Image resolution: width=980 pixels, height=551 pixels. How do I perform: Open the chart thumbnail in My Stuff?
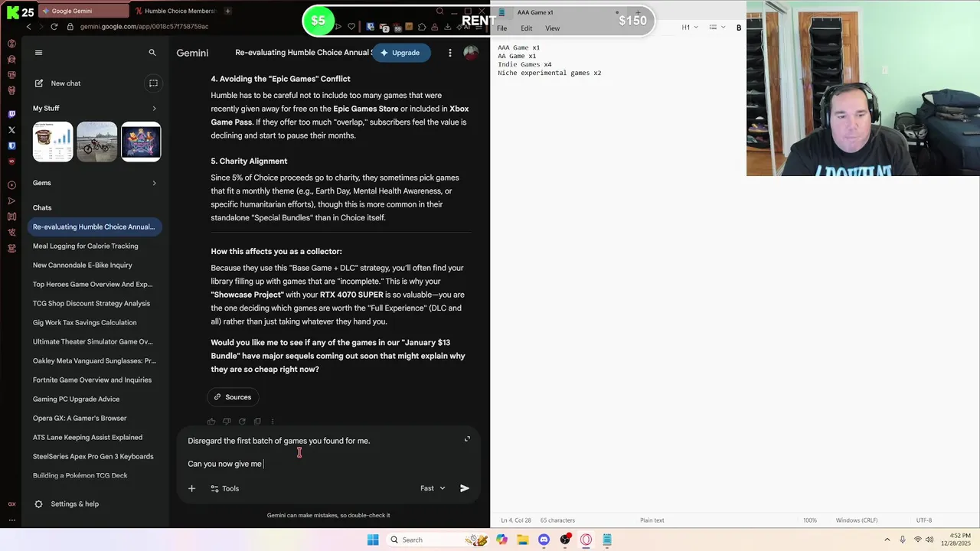pos(53,142)
